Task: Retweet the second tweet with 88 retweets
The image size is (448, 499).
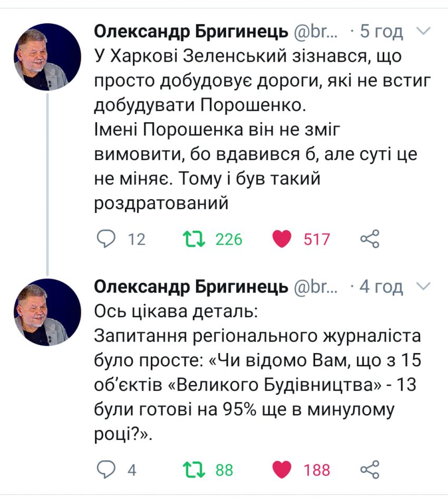Action: 193,470
